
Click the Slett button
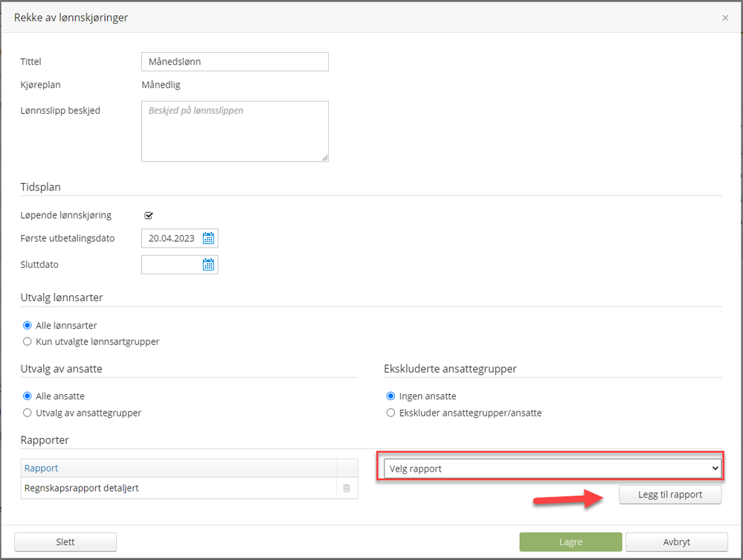coord(65,542)
